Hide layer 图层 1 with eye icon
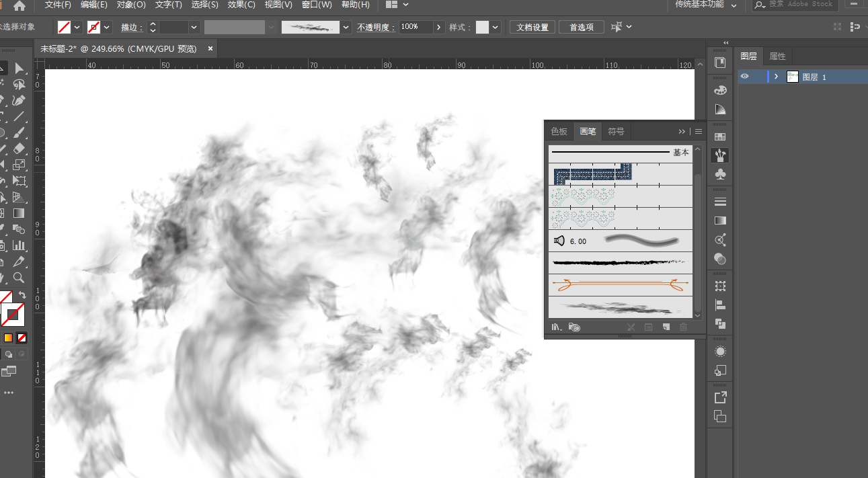Viewport: 868px width, 478px height. click(x=744, y=77)
